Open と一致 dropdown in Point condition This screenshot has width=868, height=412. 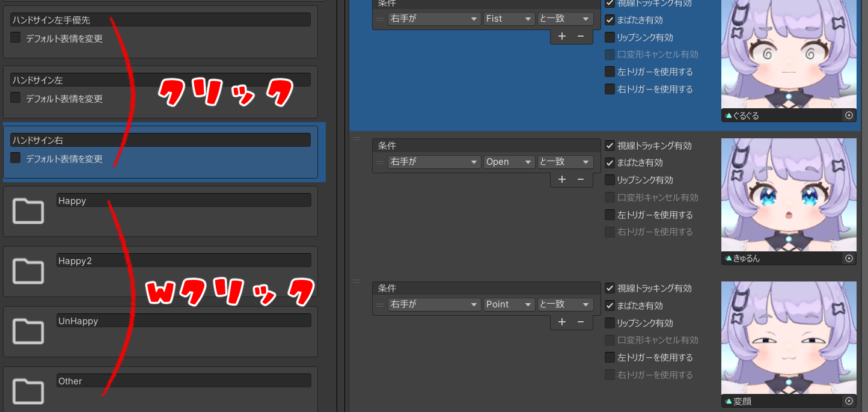pos(565,304)
